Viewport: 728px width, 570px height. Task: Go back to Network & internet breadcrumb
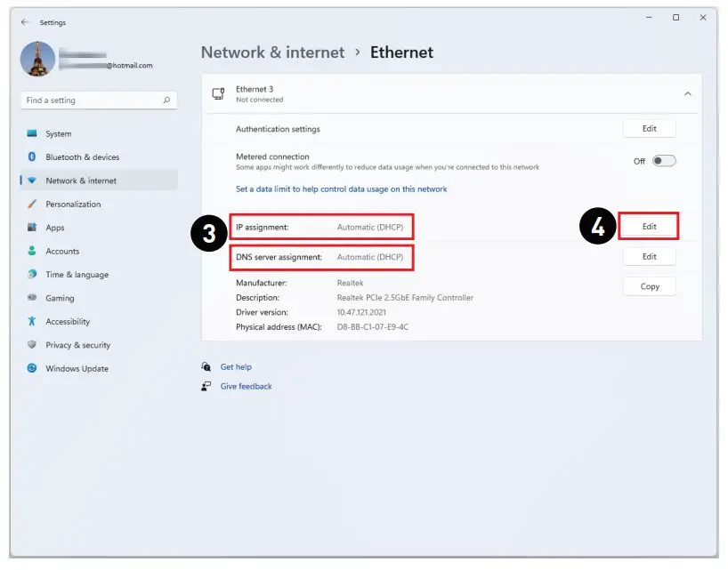[x=272, y=52]
